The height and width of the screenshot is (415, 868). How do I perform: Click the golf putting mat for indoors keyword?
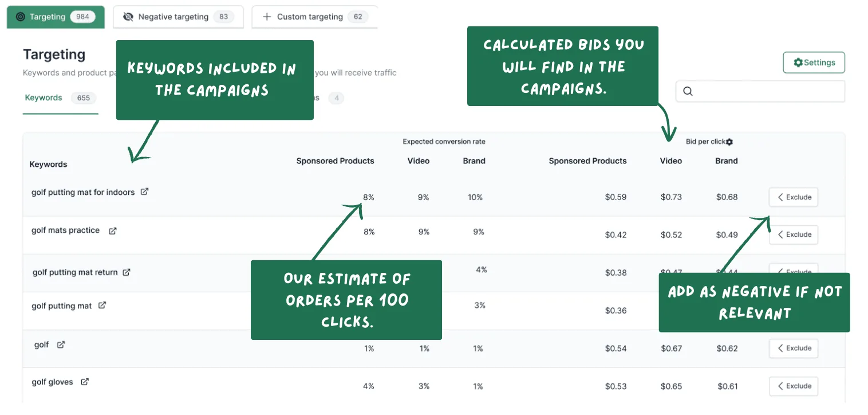(x=83, y=192)
